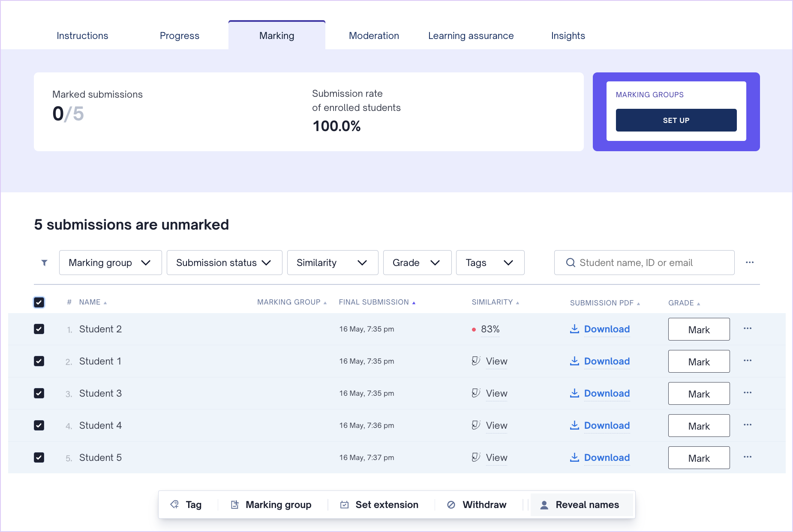Click the search magnifier icon

tap(571, 263)
